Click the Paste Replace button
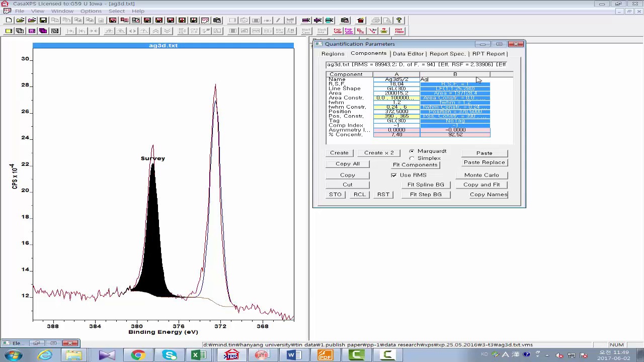This screenshot has height=362, width=644. coord(485,162)
